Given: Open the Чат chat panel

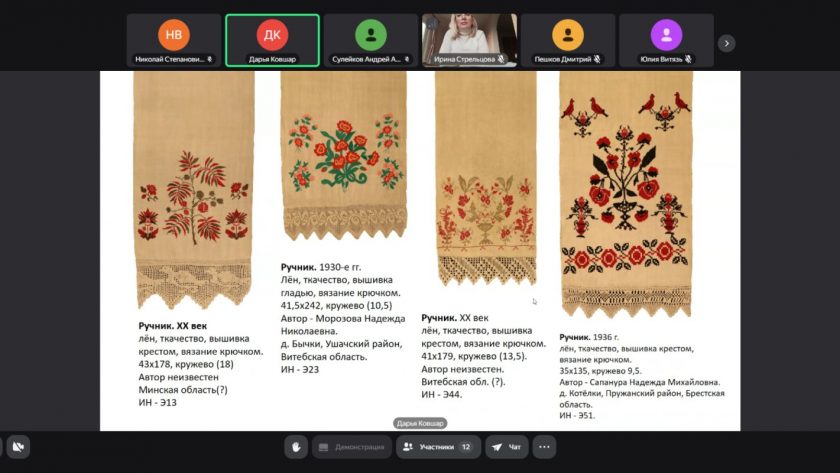Looking at the screenshot, I should [x=507, y=447].
